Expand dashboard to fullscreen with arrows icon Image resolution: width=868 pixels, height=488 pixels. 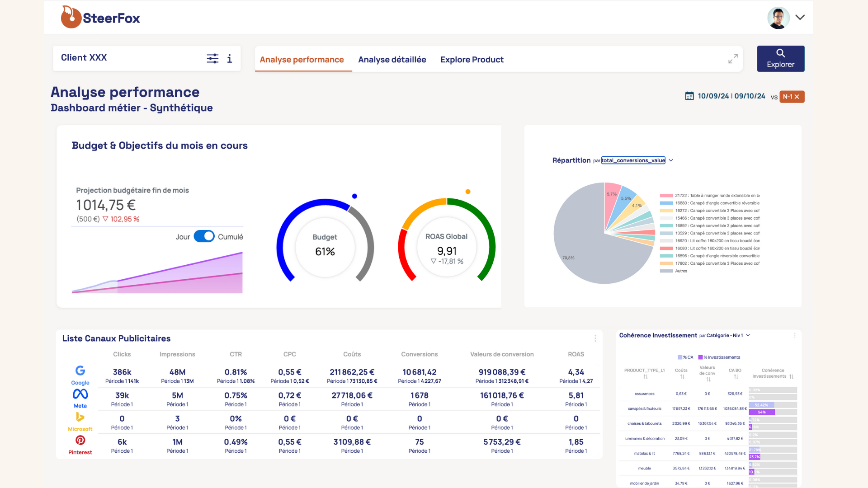(733, 59)
